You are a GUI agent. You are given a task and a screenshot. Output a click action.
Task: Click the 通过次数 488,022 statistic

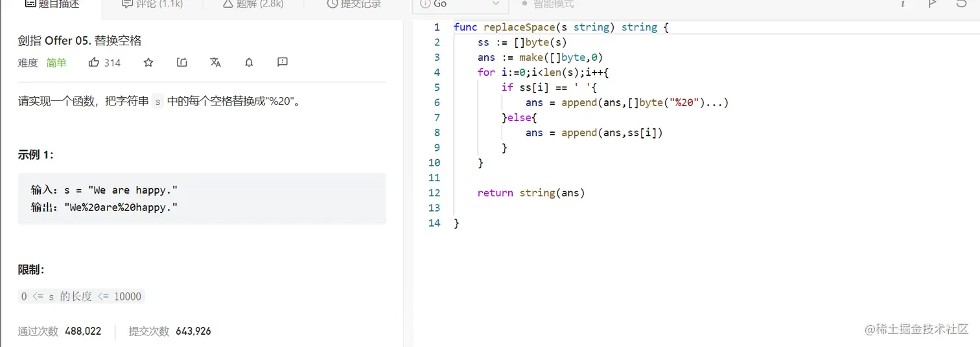[x=60, y=331]
